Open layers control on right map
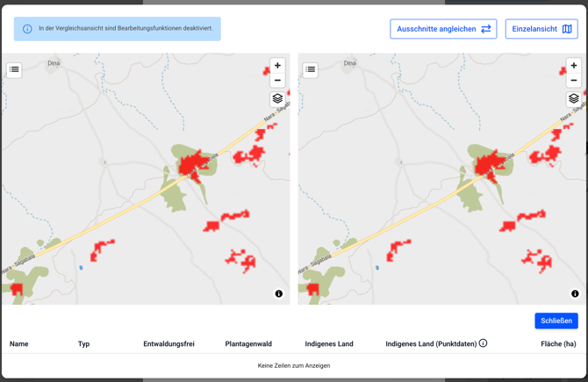The width and height of the screenshot is (588, 382). point(574,99)
